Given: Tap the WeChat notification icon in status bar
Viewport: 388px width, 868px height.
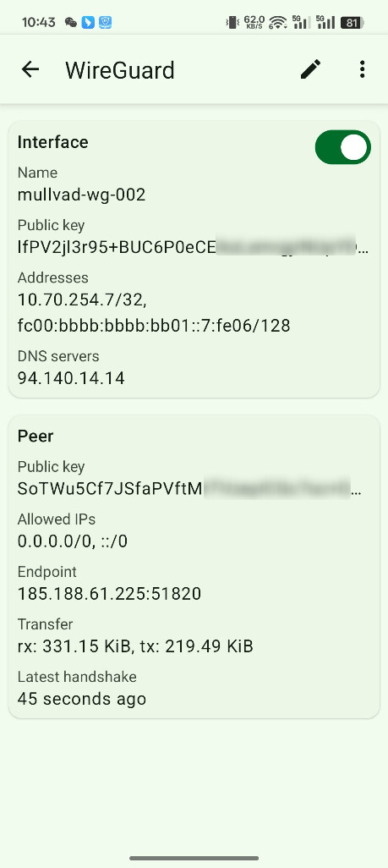Looking at the screenshot, I should [x=71, y=23].
